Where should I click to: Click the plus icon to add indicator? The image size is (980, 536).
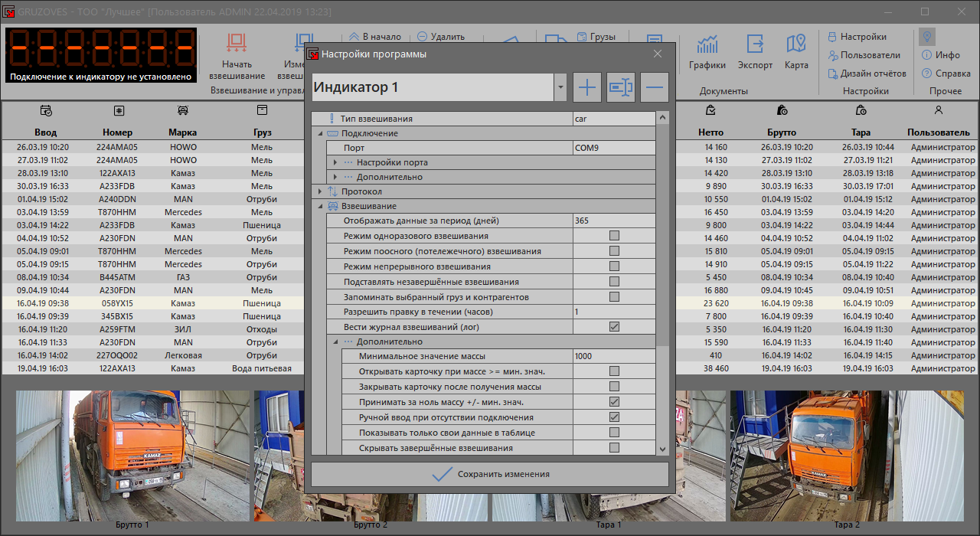click(x=587, y=87)
